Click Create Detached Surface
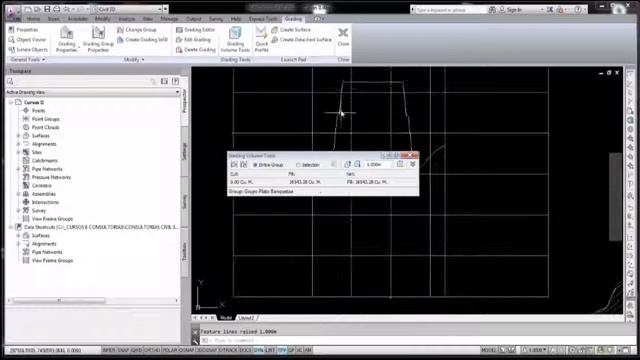 tap(302, 40)
